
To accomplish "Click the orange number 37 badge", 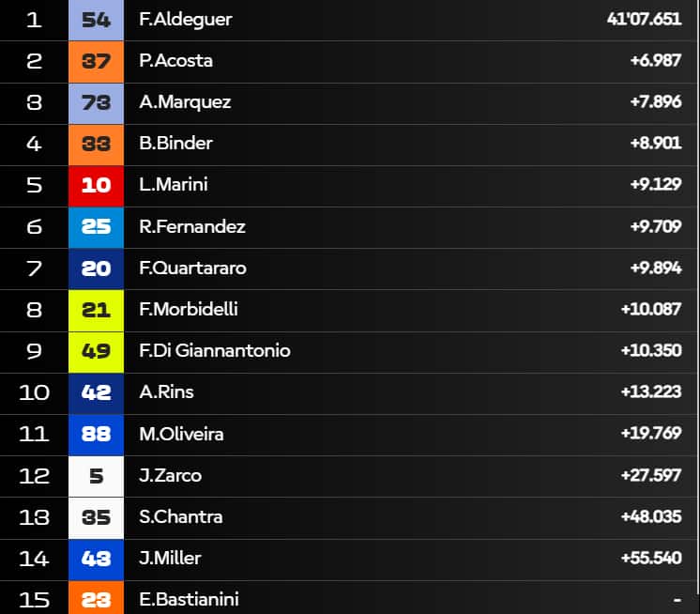I will click(x=96, y=61).
